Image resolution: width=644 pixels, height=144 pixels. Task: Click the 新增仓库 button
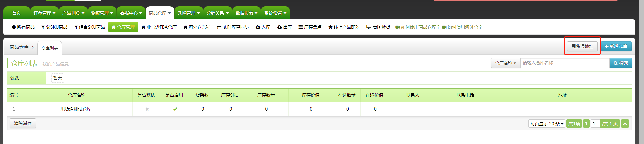point(616,46)
